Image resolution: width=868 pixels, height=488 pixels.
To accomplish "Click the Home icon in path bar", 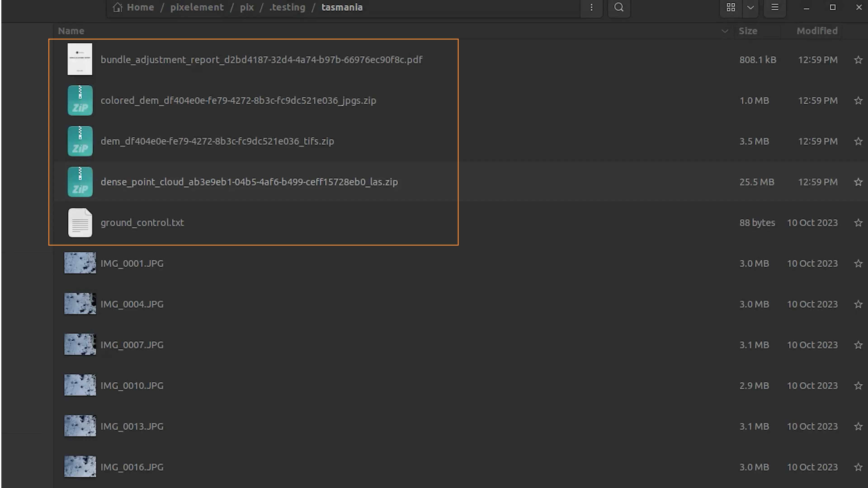I will click(118, 7).
